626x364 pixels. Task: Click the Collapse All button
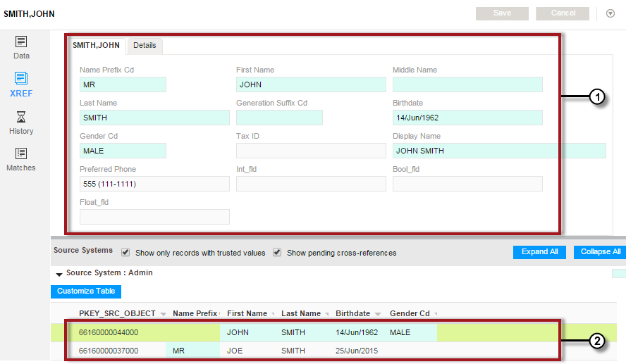coord(600,252)
